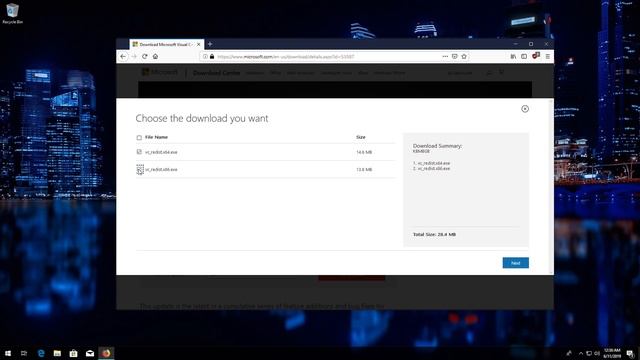Switch to the Download Microsoft Visual C++ tab
Image resolution: width=640 pixels, height=360 pixels.
pos(167,44)
